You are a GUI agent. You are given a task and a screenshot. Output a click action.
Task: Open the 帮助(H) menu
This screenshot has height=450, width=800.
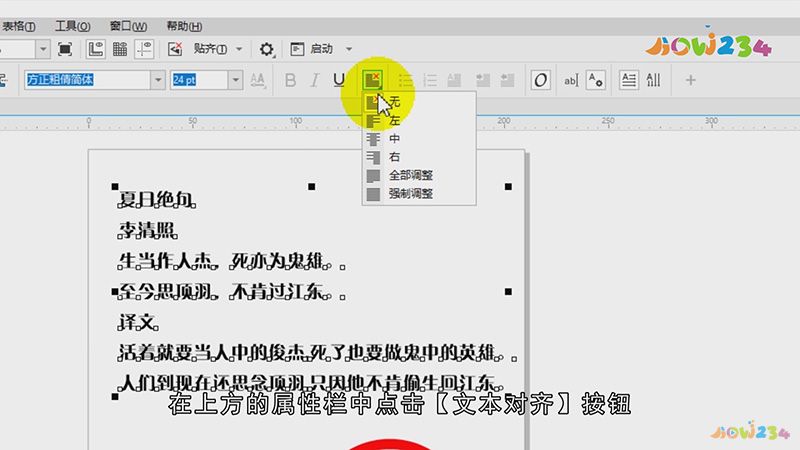click(184, 26)
